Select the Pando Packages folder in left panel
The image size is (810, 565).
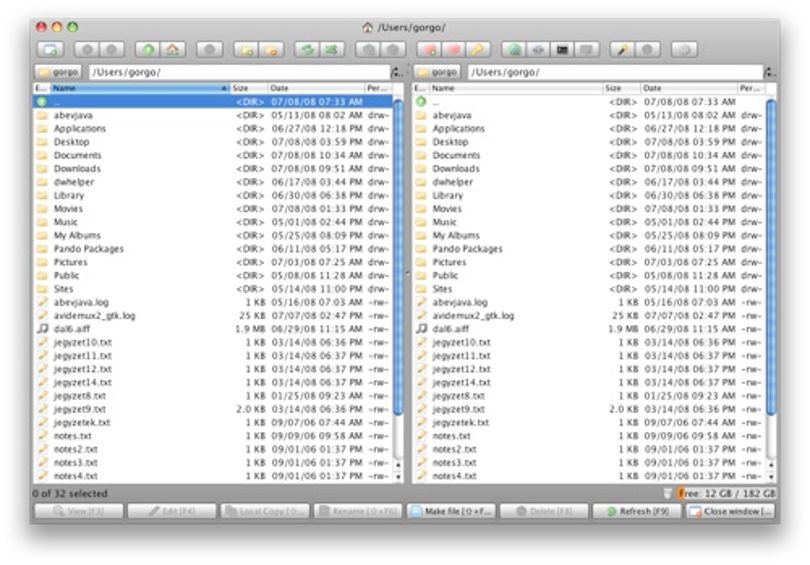[212, 249]
